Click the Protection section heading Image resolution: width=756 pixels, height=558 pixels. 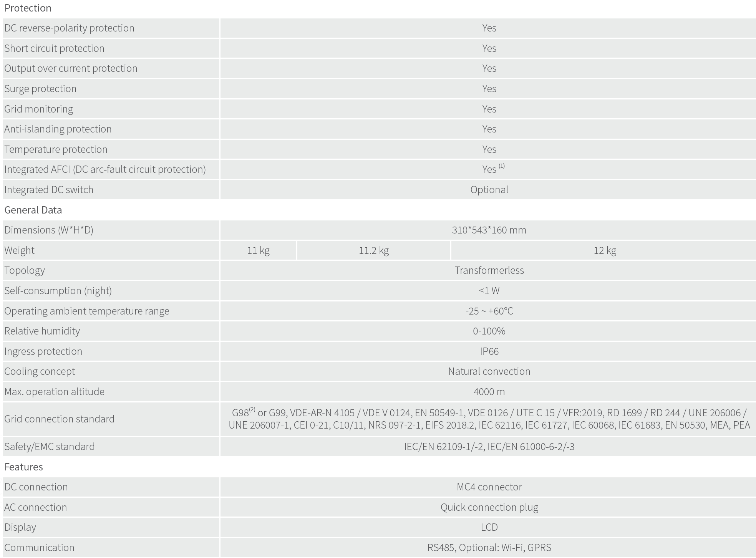point(28,8)
